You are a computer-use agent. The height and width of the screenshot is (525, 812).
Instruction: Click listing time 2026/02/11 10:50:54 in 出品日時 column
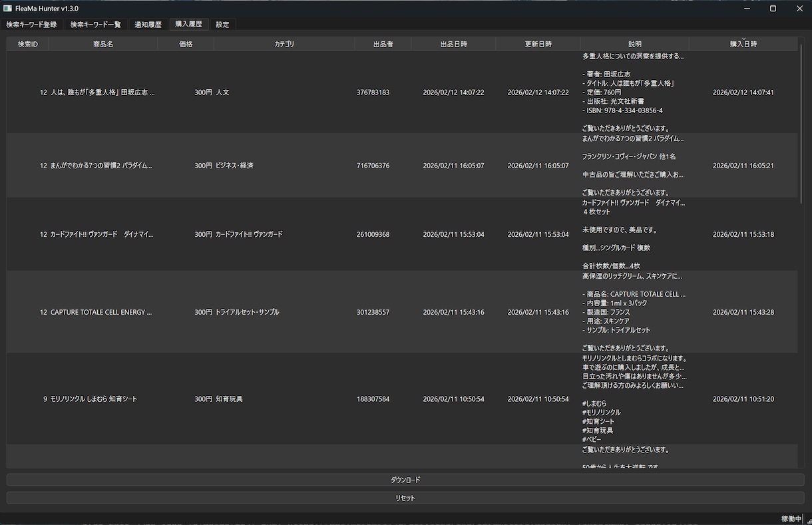pyautogui.click(x=453, y=399)
